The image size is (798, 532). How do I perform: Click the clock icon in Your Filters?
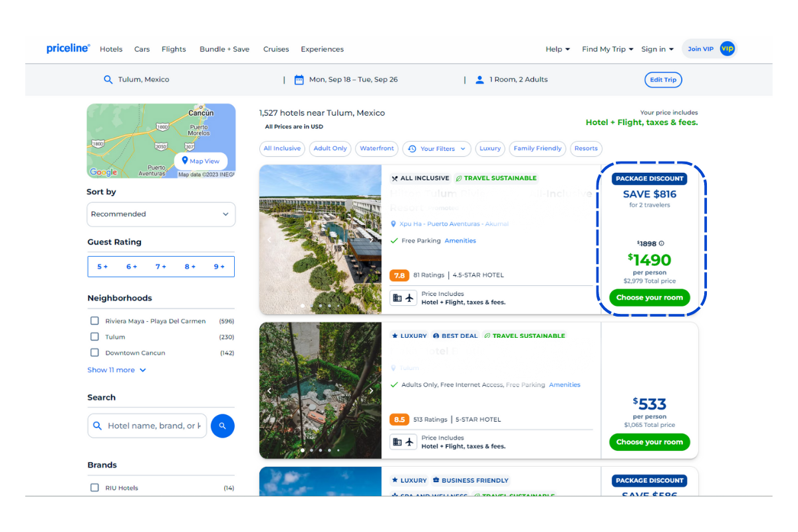click(412, 149)
